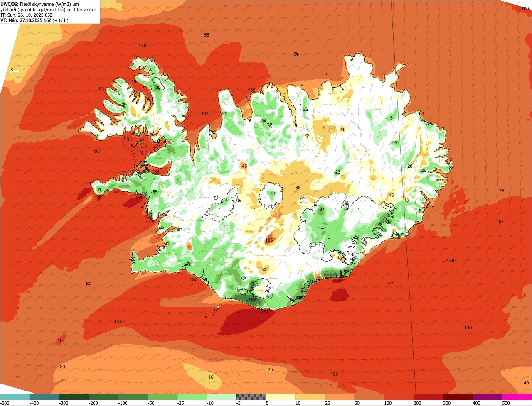This screenshot has width=532, height=406.
Task: Click the map value '157'
Action: pyautogui.click(x=193, y=280)
